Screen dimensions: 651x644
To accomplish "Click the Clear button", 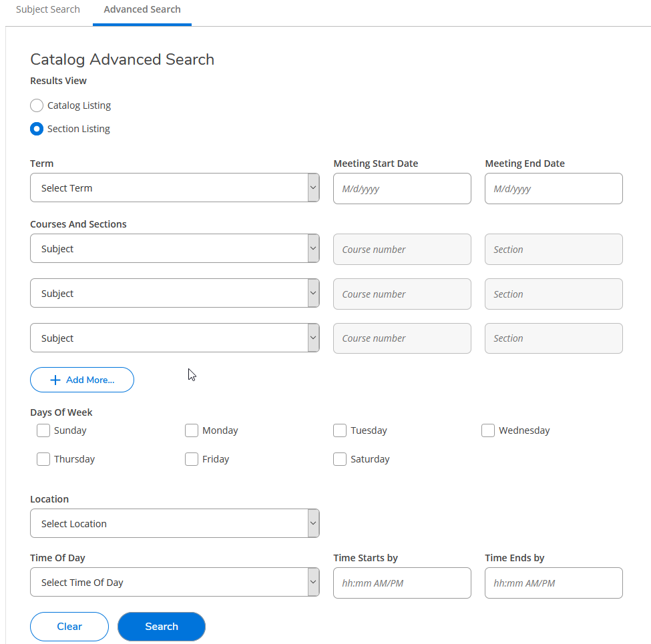I will (69, 627).
